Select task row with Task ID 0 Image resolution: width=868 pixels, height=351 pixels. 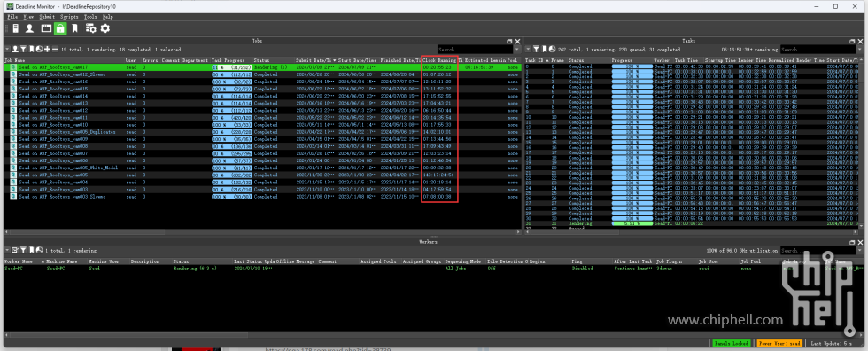tap(691, 66)
